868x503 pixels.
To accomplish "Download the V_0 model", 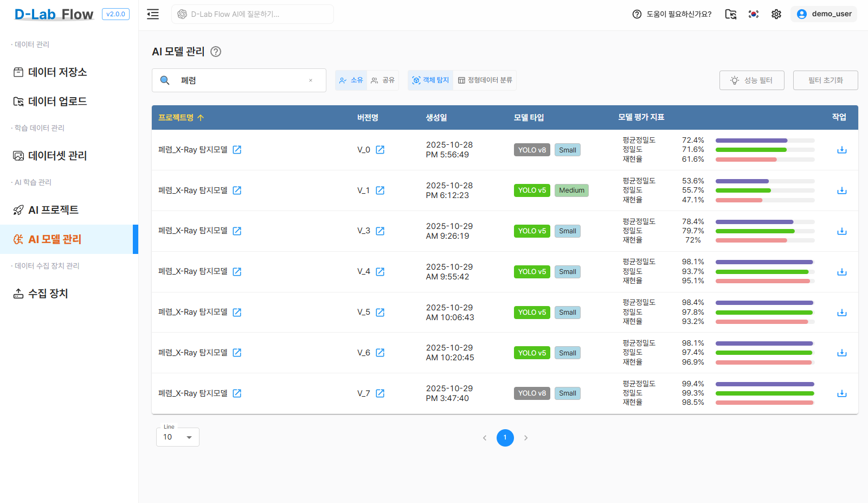I will 842,150.
